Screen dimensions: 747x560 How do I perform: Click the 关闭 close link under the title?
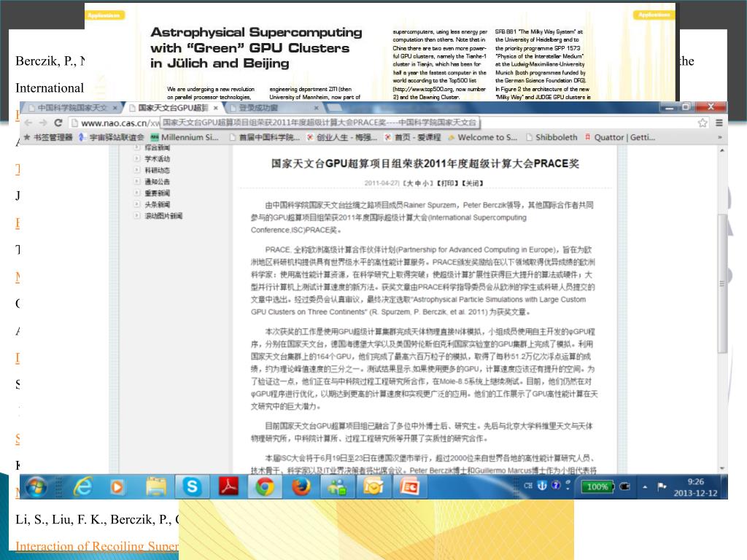pos(472,183)
